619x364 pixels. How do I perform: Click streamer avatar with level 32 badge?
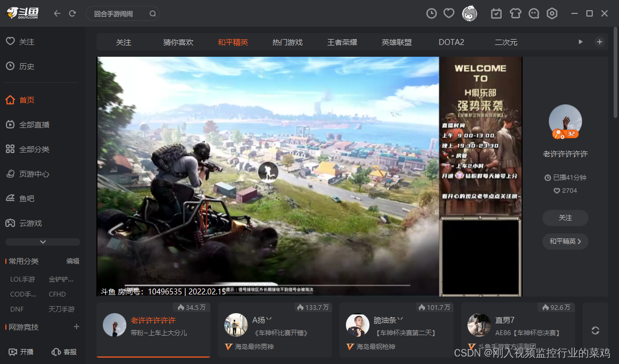565,122
